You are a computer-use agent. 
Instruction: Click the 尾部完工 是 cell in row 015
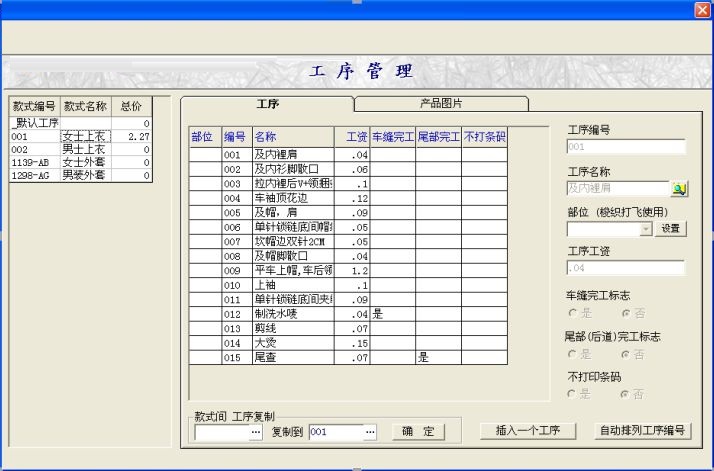click(x=439, y=358)
